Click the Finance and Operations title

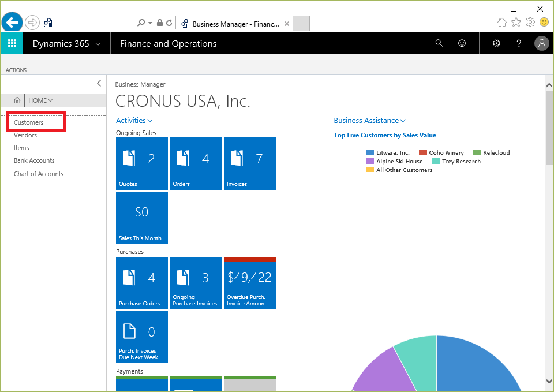click(168, 43)
